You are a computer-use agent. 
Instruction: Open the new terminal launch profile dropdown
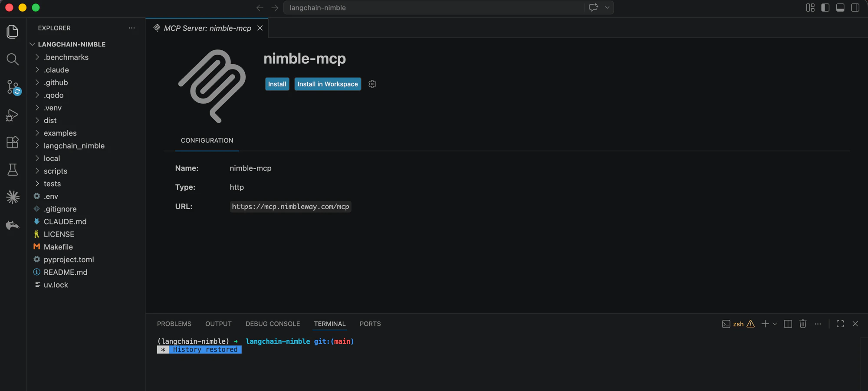coord(775,324)
